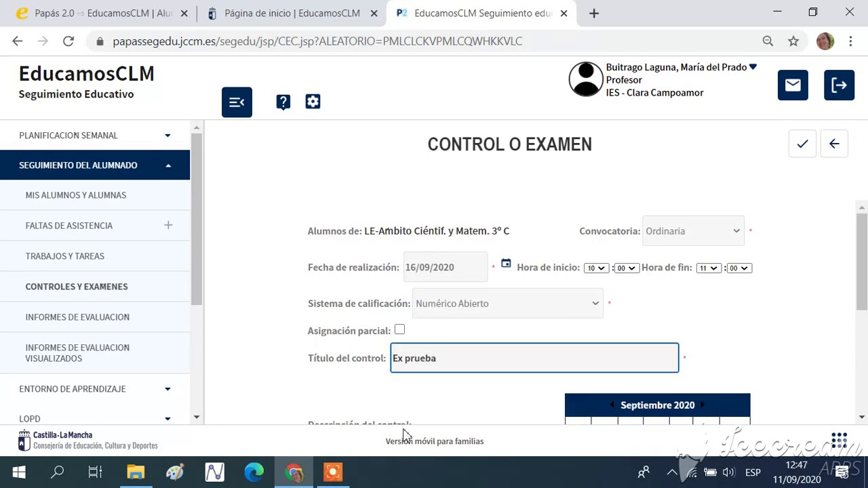
Task: Click the Castilla-La Mancha footer logo
Action: tap(88, 441)
